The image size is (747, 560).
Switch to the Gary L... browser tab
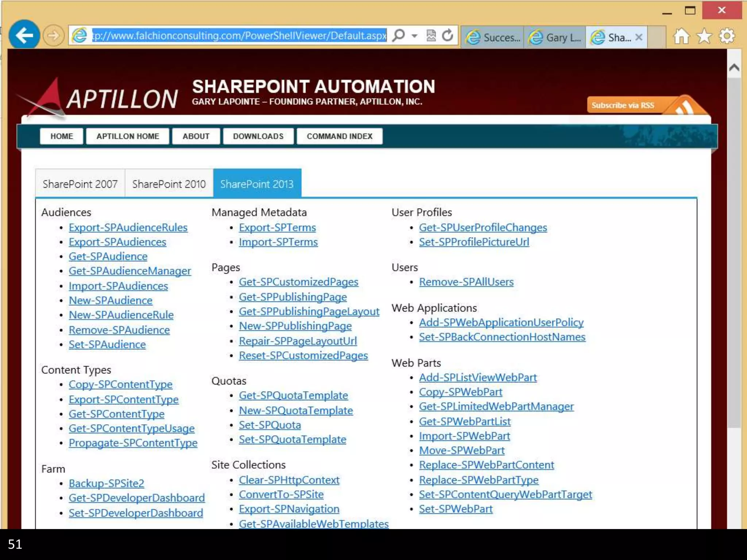coord(555,37)
